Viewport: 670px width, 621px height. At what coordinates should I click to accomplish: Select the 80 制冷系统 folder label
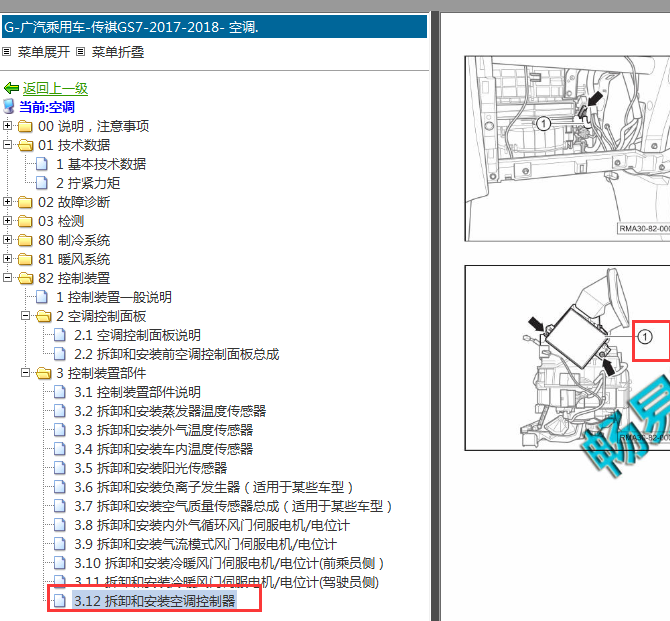tap(74, 240)
